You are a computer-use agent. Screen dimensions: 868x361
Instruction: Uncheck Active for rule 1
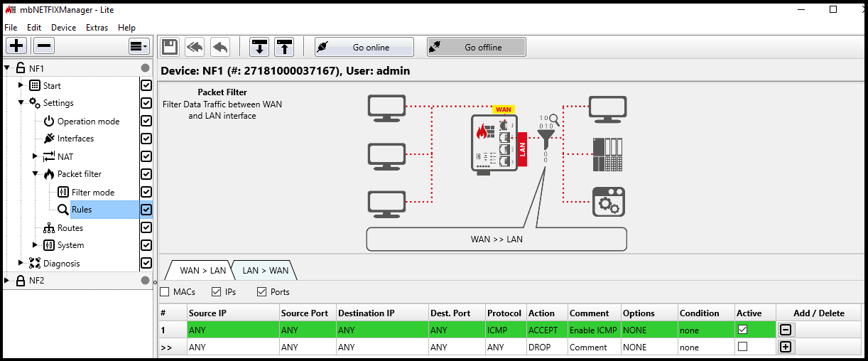point(743,330)
